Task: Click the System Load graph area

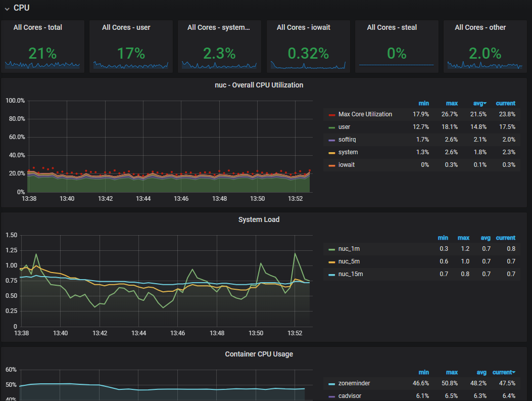Action: (x=166, y=281)
